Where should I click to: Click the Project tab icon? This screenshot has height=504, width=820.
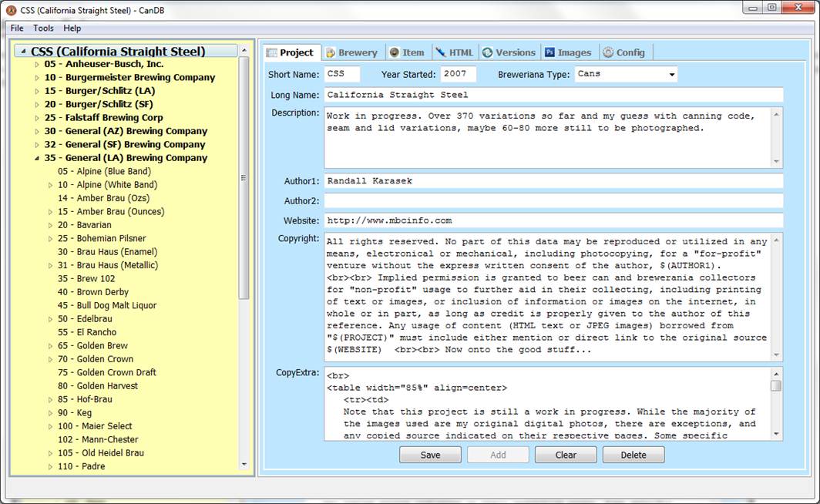point(271,53)
